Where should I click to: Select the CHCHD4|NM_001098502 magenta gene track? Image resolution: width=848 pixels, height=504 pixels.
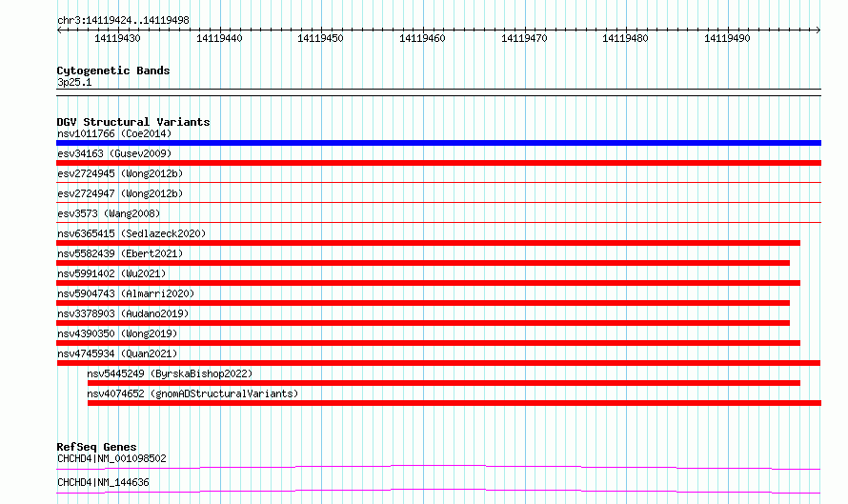tap(438, 467)
